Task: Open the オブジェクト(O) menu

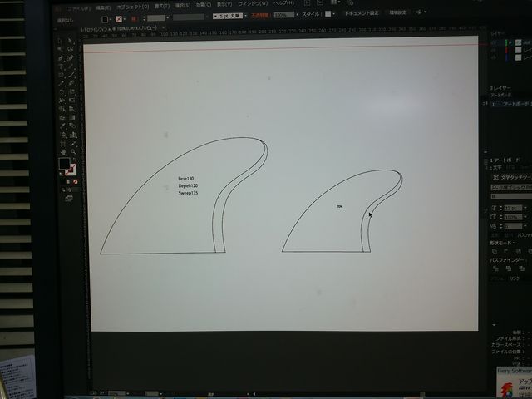Action: 133,7
